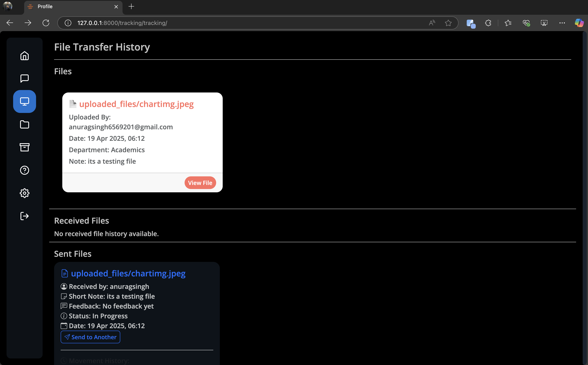Open the red uploaded_files/chartimg.jpeg link
588x365 pixels.
136,104
